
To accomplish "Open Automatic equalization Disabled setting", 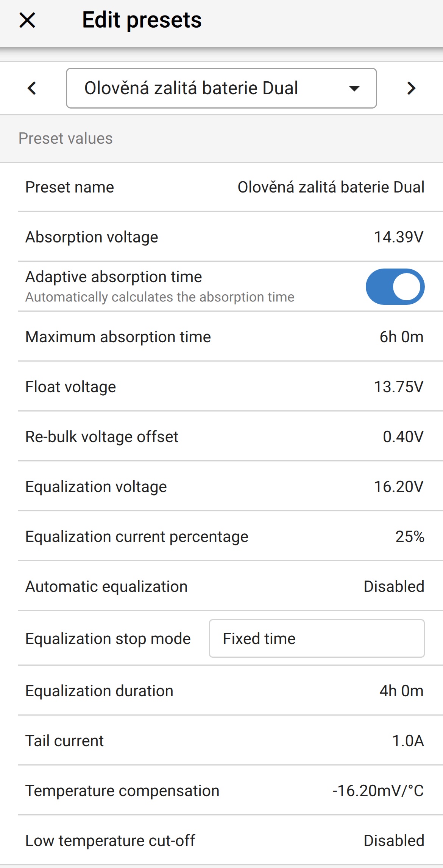I will click(394, 587).
